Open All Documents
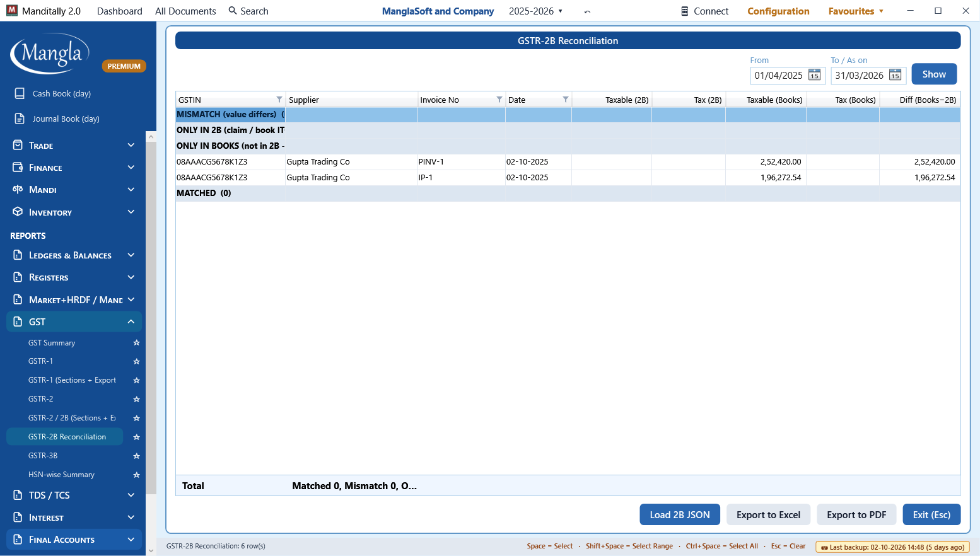 click(x=185, y=11)
